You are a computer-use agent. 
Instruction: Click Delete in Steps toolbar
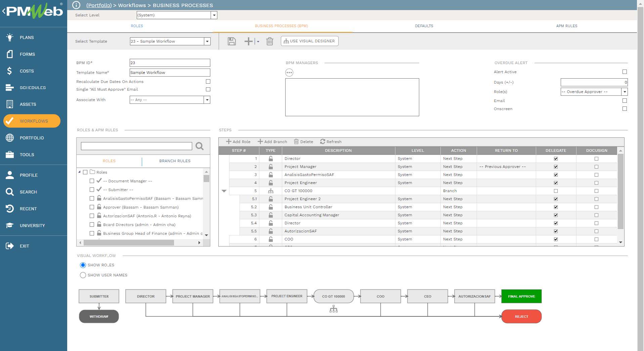point(304,142)
